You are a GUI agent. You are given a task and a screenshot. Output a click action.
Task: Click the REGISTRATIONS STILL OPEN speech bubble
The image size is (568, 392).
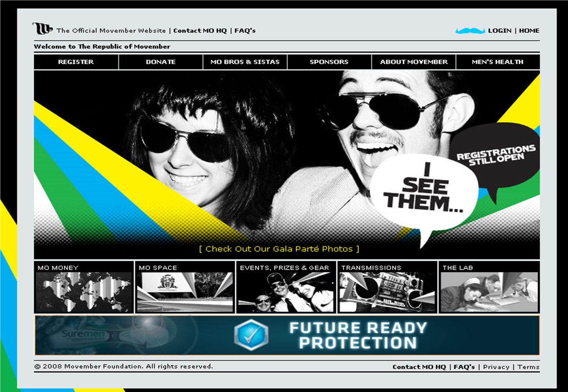click(x=496, y=156)
